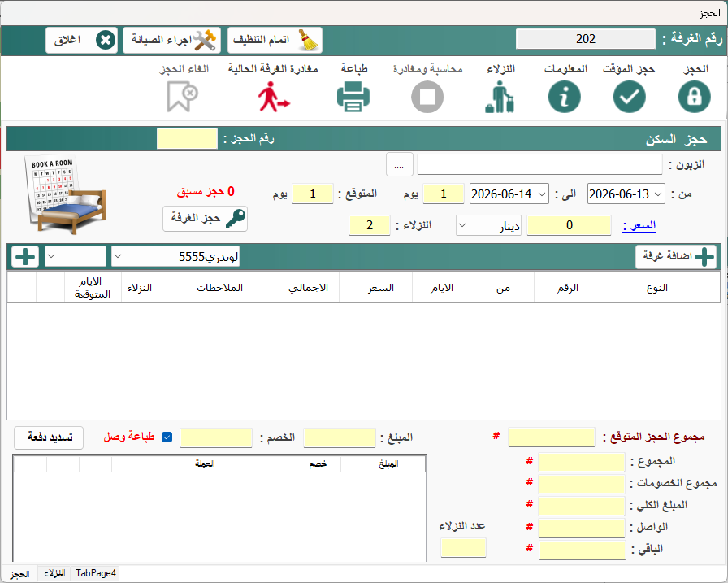Image resolution: width=728 pixels, height=583 pixels.
Task: Click the حجز الغرفة key button
Action: coord(205,219)
